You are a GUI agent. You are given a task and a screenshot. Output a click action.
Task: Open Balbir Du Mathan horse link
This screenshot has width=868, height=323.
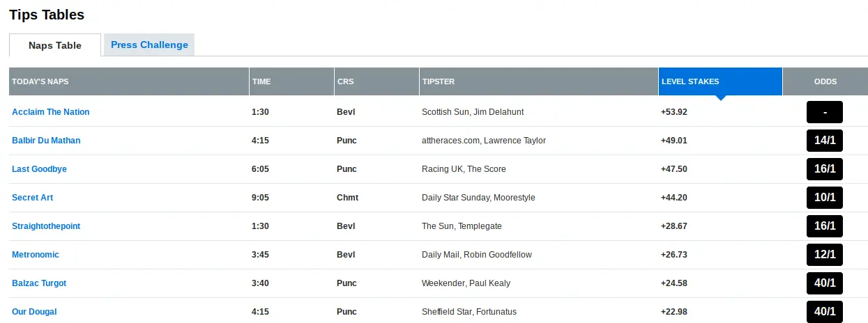[46, 141]
